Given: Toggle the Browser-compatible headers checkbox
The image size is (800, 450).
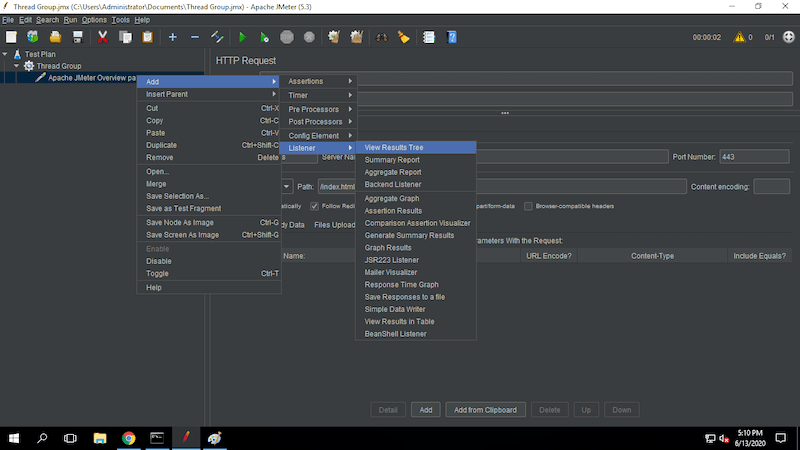Looking at the screenshot, I should coord(528,206).
